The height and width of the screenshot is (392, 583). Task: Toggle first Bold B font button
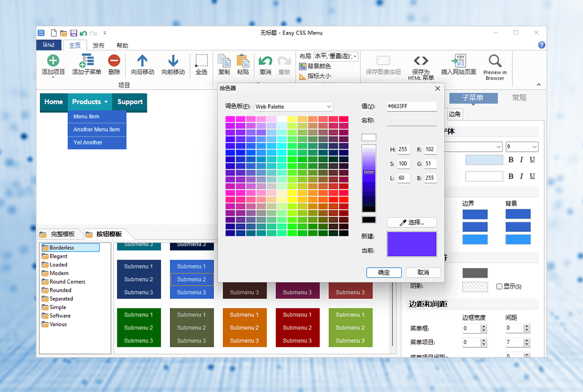pos(511,160)
